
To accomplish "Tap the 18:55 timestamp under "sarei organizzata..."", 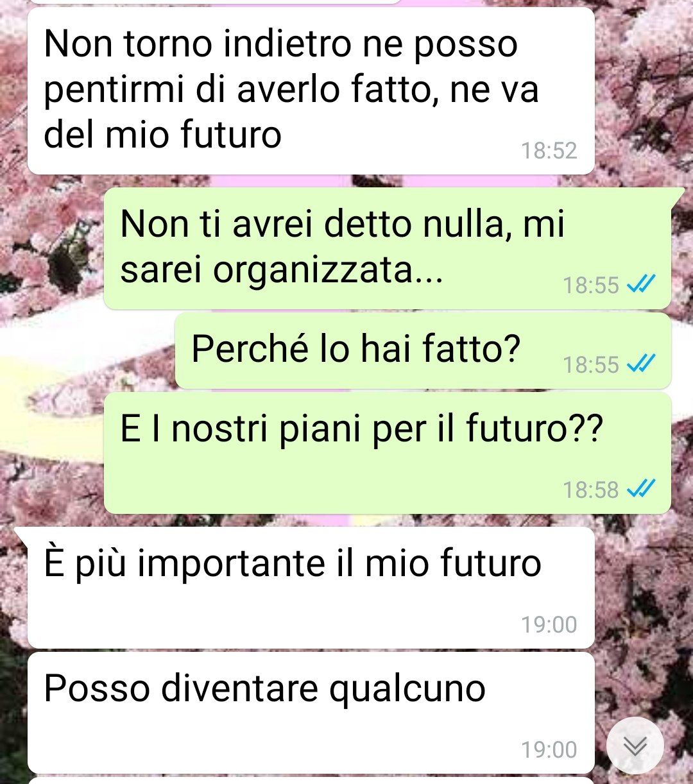I will pyautogui.click(x=590, y=285).
